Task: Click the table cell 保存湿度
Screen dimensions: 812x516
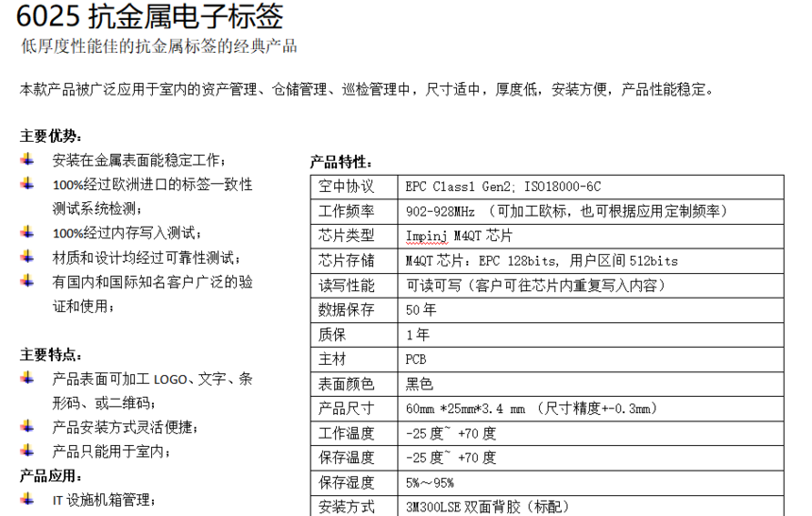Action: point(354,483)
